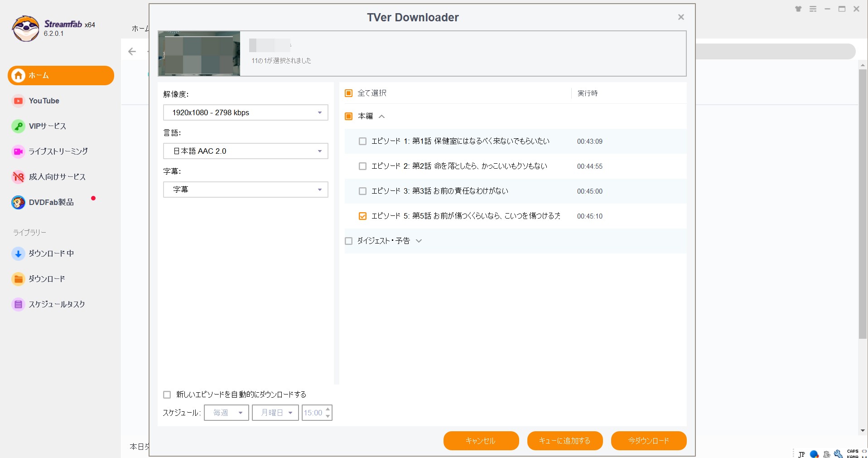868x458 pixels.
Task: Click 今ダウンロード button
Action: tap(649, 441)
